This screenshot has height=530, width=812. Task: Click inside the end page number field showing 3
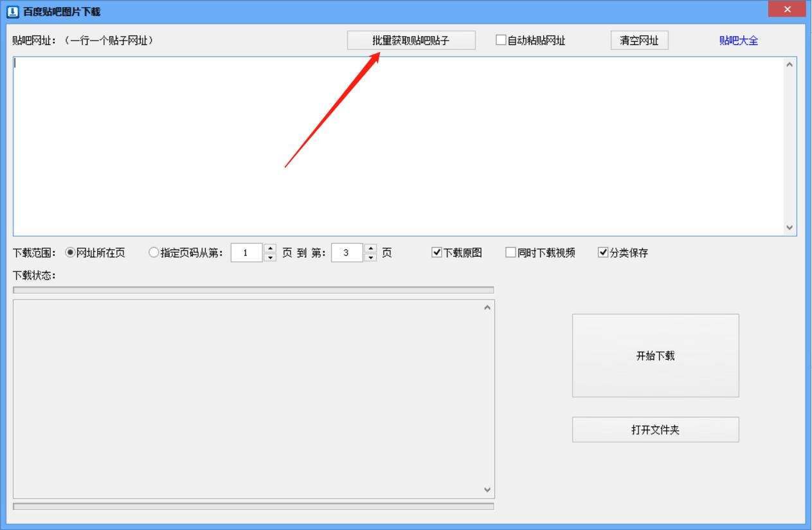click(347, 253)
